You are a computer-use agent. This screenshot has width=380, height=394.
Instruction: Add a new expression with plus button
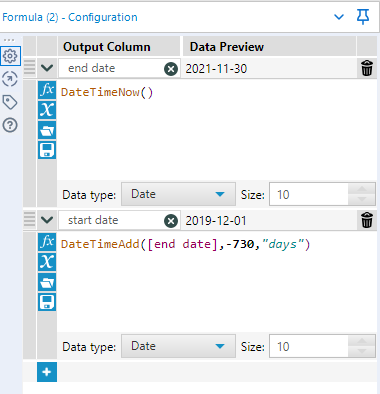tap(47, 372)
